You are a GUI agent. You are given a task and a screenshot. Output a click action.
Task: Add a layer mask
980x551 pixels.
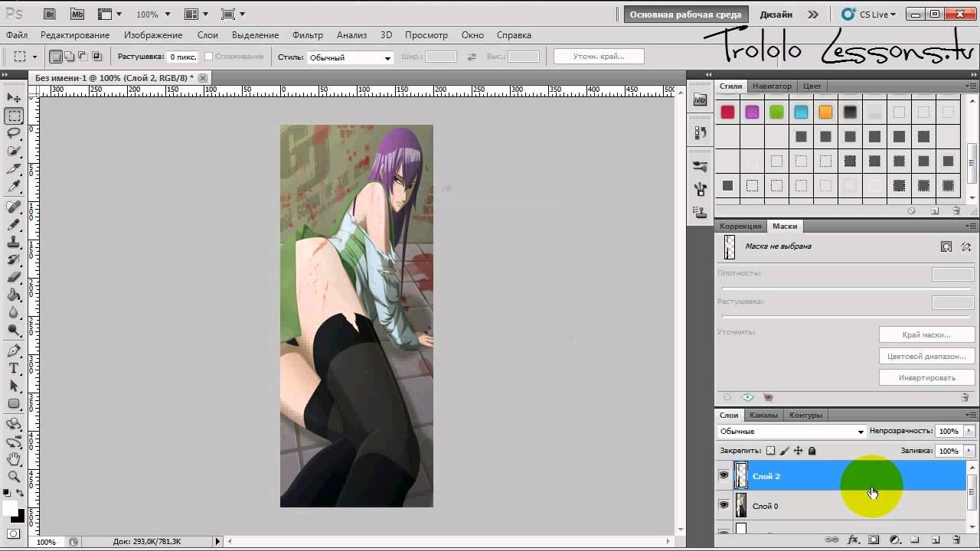click(x=874, y=540)
